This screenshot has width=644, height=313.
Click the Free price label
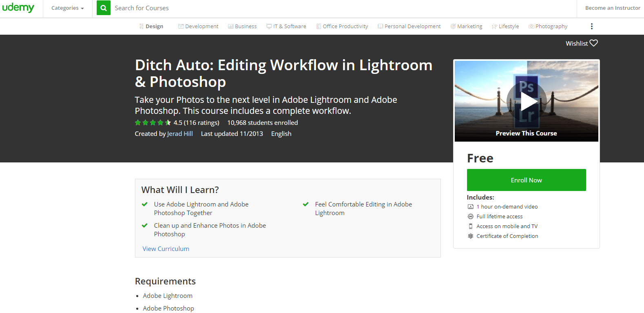point(480,158)
